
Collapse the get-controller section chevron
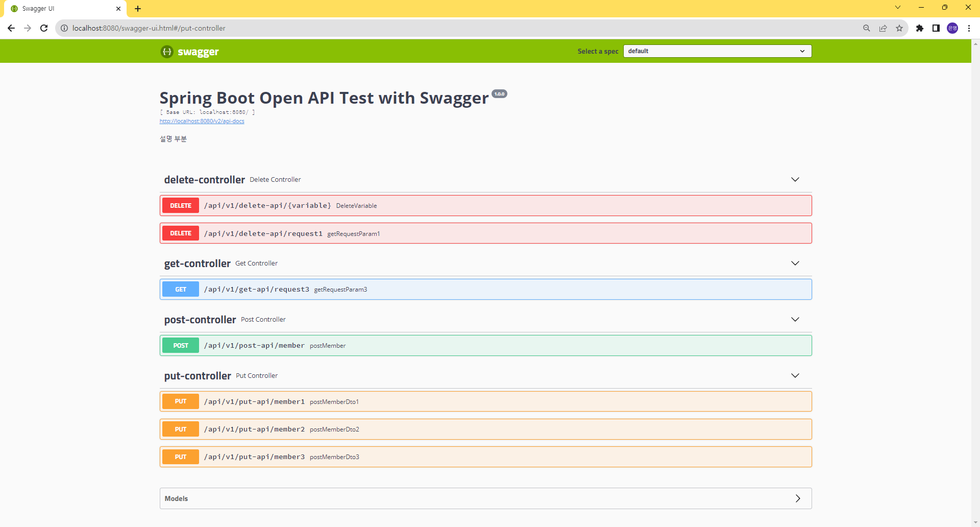(795, 263)
